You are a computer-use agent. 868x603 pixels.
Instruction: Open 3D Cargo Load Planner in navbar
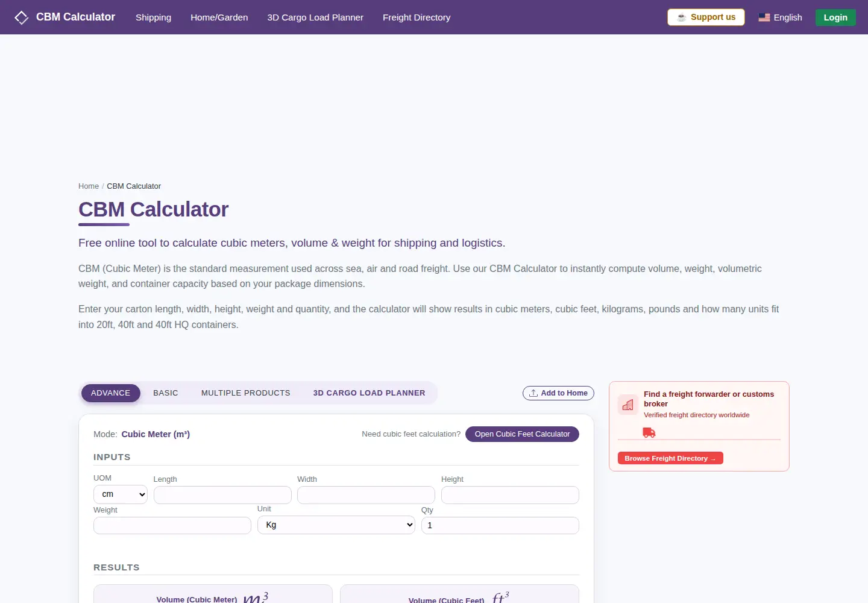pos(315,17)
